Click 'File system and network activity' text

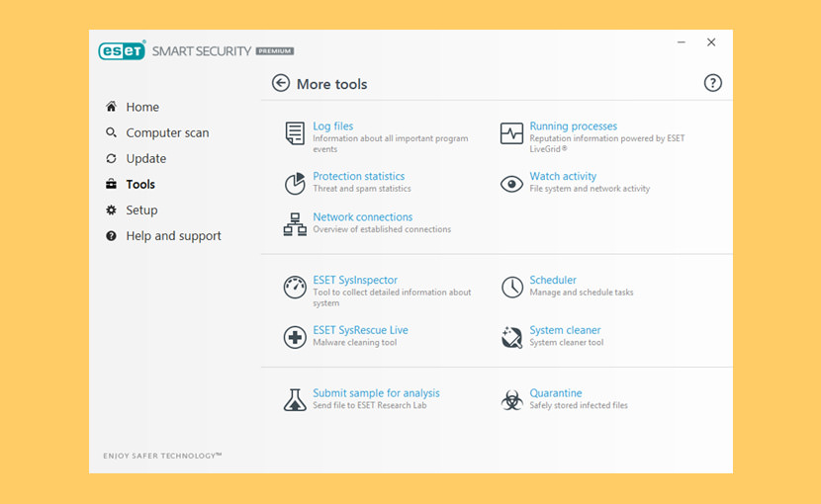590,189
